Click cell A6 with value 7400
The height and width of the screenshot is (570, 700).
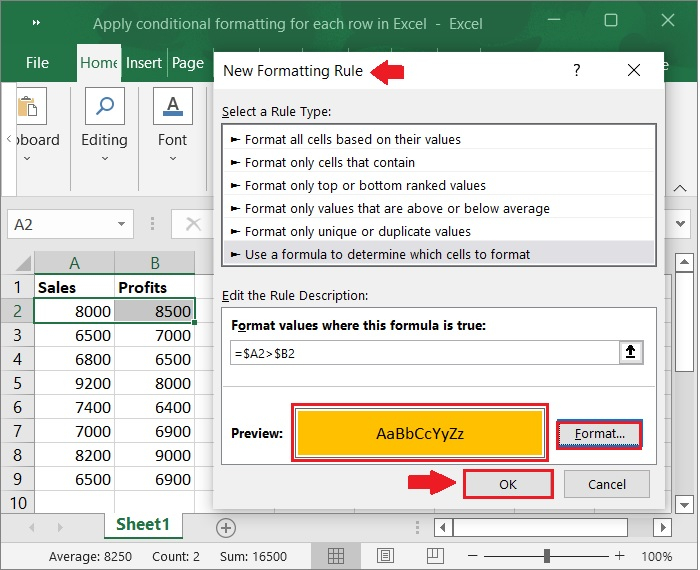[75, 407]
